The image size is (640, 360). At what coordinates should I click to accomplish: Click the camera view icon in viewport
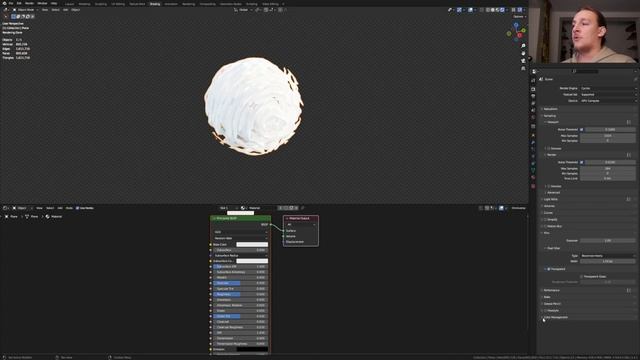point(523,61)
